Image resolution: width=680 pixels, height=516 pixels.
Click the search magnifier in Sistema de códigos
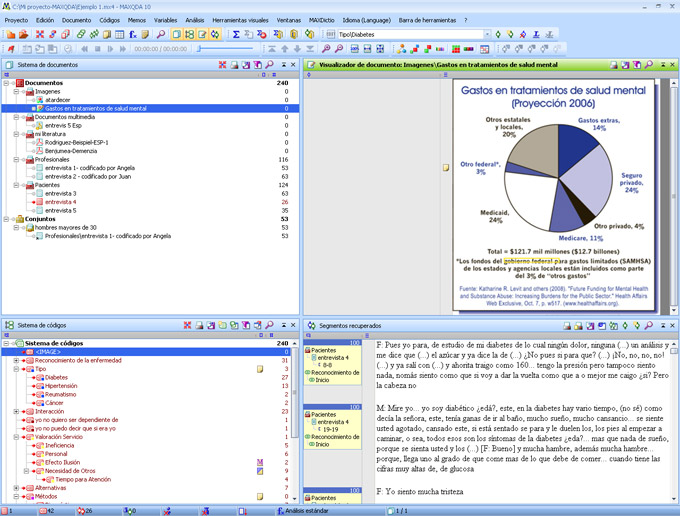pyautogui.click(x=270, y=325)
